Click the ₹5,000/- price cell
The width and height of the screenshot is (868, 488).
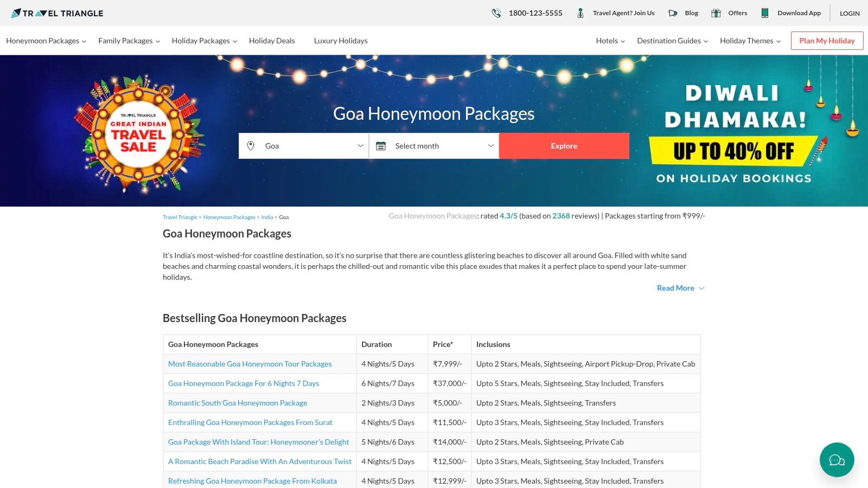tap(449, 403)
